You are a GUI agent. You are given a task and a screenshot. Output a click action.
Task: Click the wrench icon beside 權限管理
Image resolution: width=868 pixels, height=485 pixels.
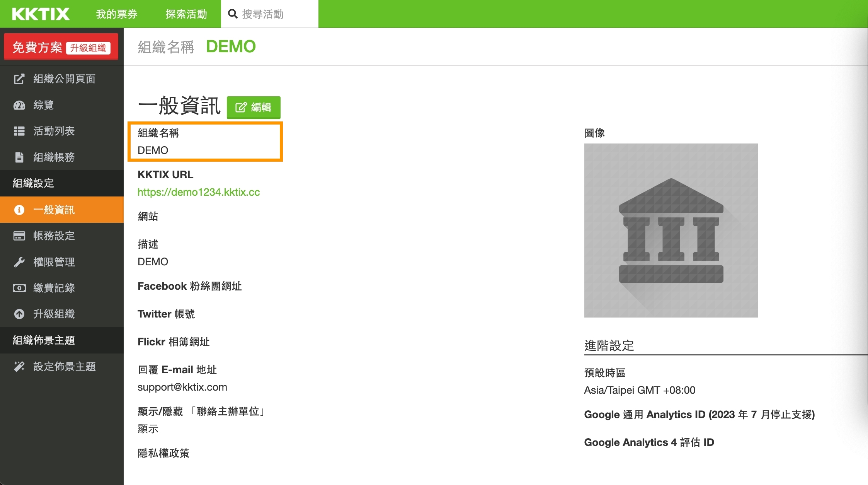[x=19, y=262]
